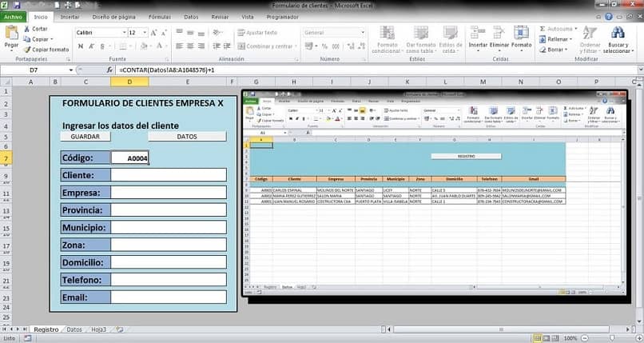Viewport: 644px width, 343px height.
Task: Expand the Calibri font name dropdown
Action: [125, 33]
